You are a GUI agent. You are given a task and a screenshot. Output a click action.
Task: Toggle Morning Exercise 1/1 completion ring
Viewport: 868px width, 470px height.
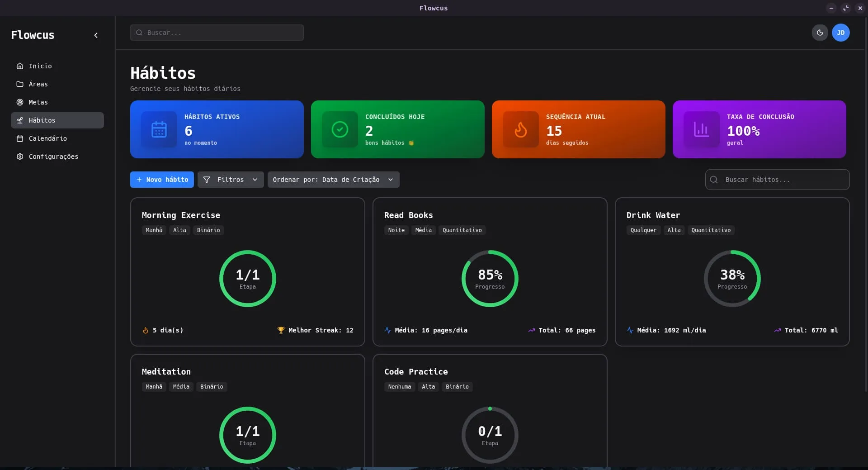(x=247, y=279)
